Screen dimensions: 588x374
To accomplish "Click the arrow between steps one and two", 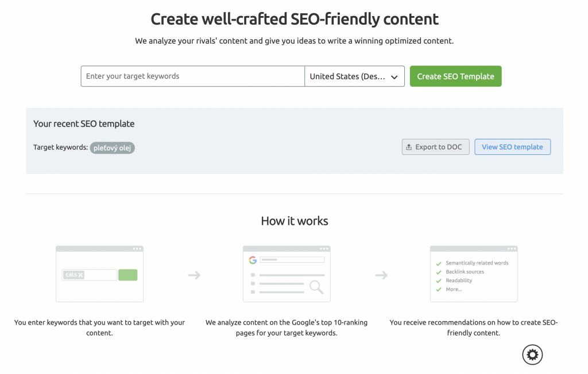I will (x=194, y=275).
